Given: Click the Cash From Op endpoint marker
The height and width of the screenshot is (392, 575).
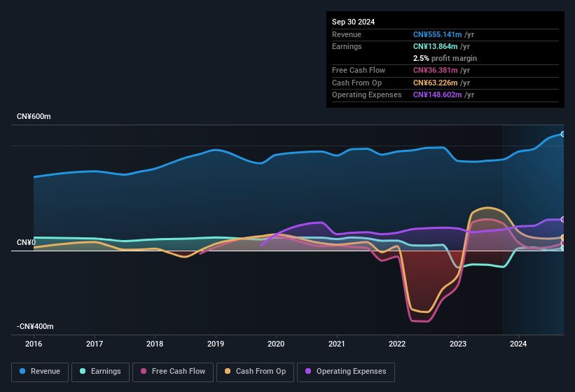Looking at the screenshot, I should [563, 237].
